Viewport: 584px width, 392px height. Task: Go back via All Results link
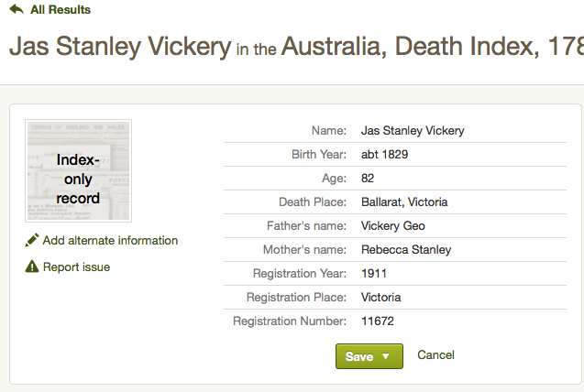60,10
